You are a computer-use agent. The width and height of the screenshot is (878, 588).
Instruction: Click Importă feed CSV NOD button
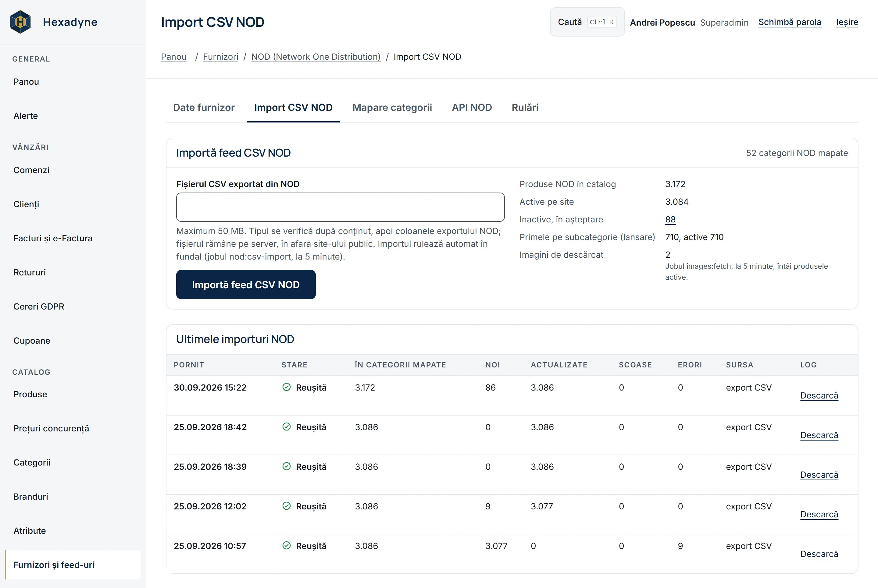click(x=246, y=285)
